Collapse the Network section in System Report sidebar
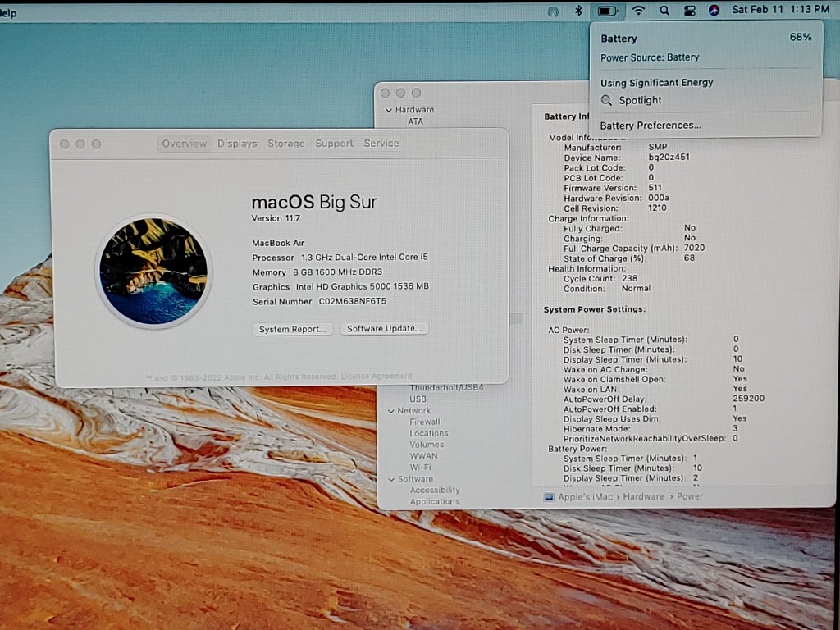840x630 pixels. [391, 411]
